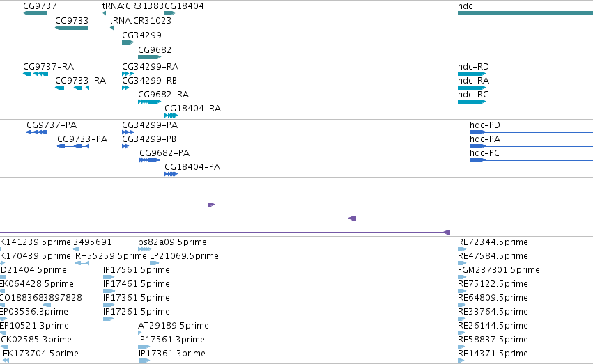Click the RE64809.5prime EST
Image resolution: width=593 pixels, height=364 pixels.
point(462,306)
